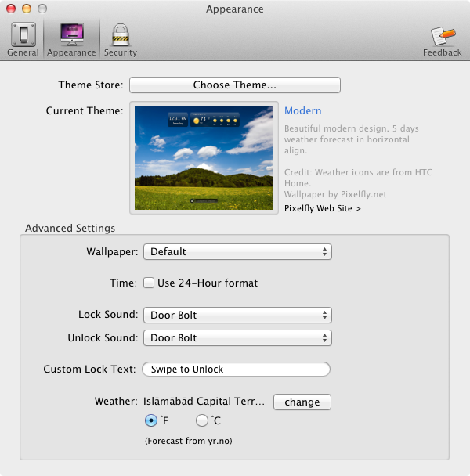Select the Fahrenheit radio button
The width and height of the screenshot is (470, 476).
pyautogui.click(x=151, y=420)
